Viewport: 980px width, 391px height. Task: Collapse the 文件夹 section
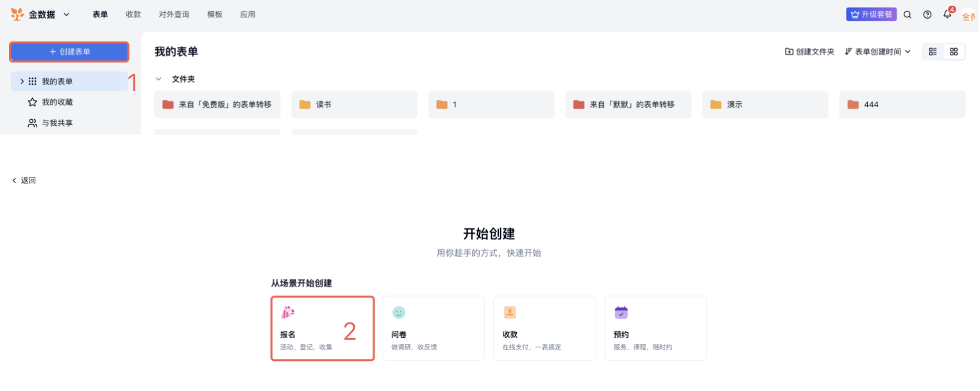point(158,79)
